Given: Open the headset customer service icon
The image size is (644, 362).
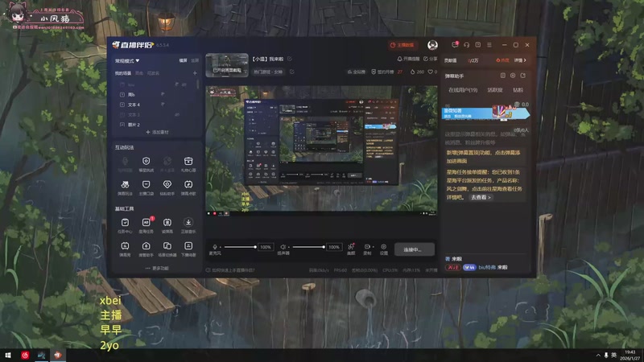Looking at the screenshot, I should [466, 45].
